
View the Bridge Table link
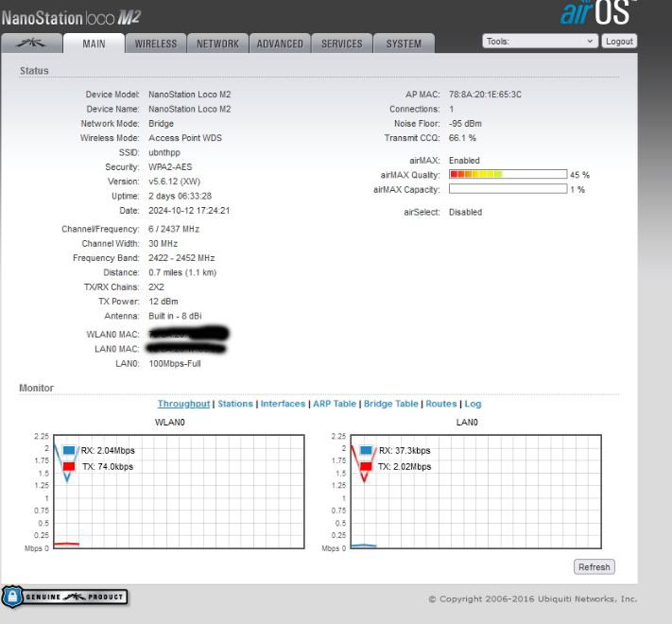click(390, 404)
